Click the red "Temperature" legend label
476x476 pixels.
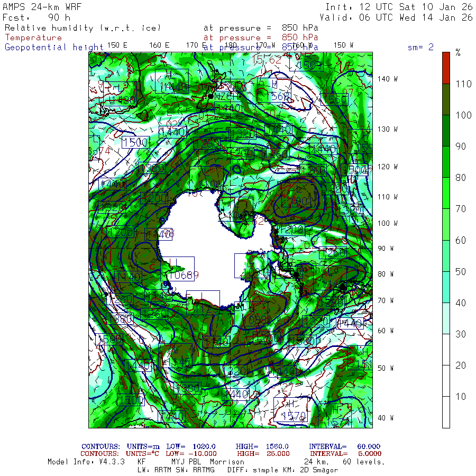click(x=33, y=38)
